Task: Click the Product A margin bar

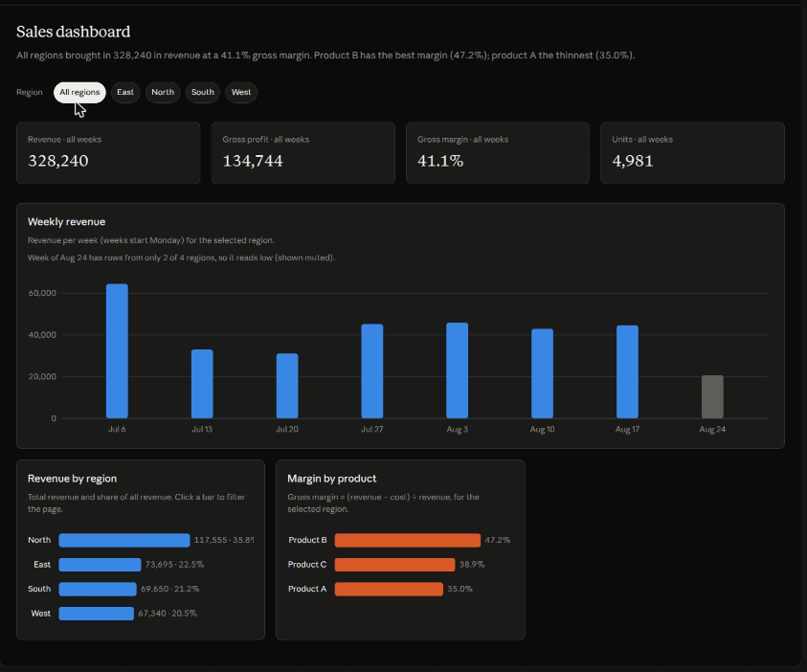Action: [x=389, y=589]
